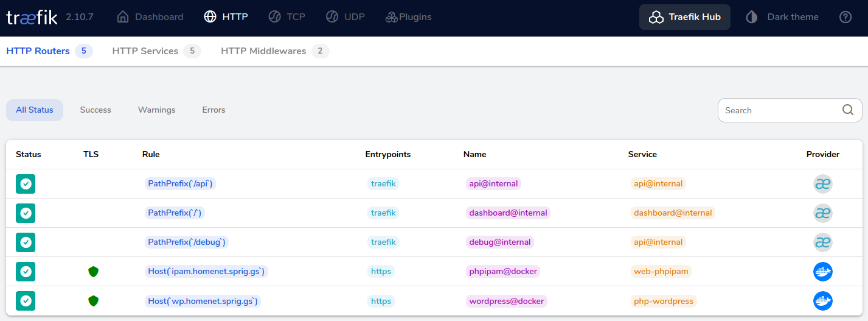Click internal provider icon in PathPrefix(`/api`) row

(x=823, y=184)
